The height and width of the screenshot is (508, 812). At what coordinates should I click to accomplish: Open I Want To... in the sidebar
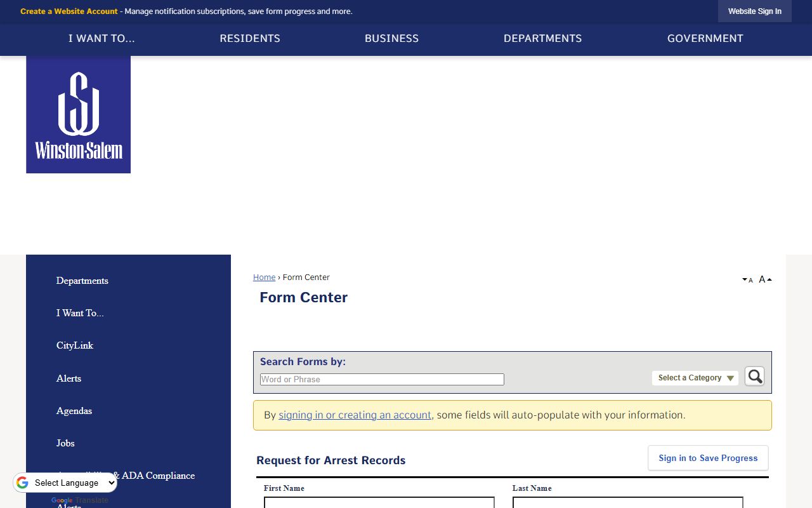[80, 313]
